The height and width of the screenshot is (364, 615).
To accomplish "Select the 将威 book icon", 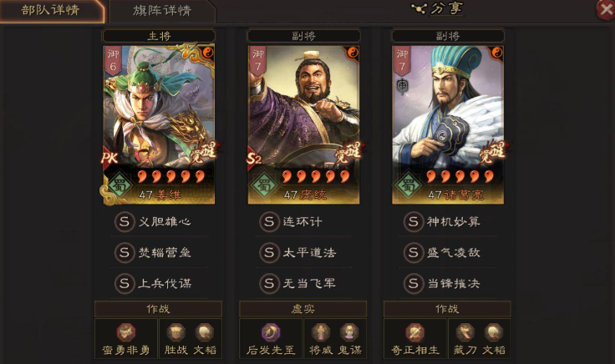I will (320, 332).
